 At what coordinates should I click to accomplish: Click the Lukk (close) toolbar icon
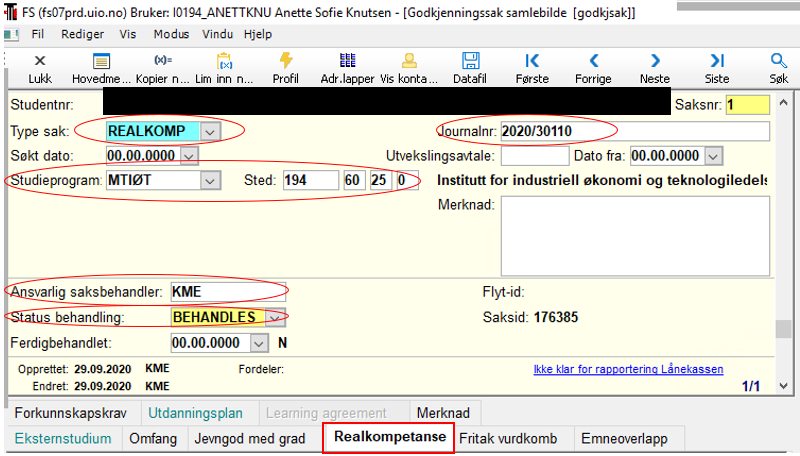pyautogui.click(x=40, y=61)
